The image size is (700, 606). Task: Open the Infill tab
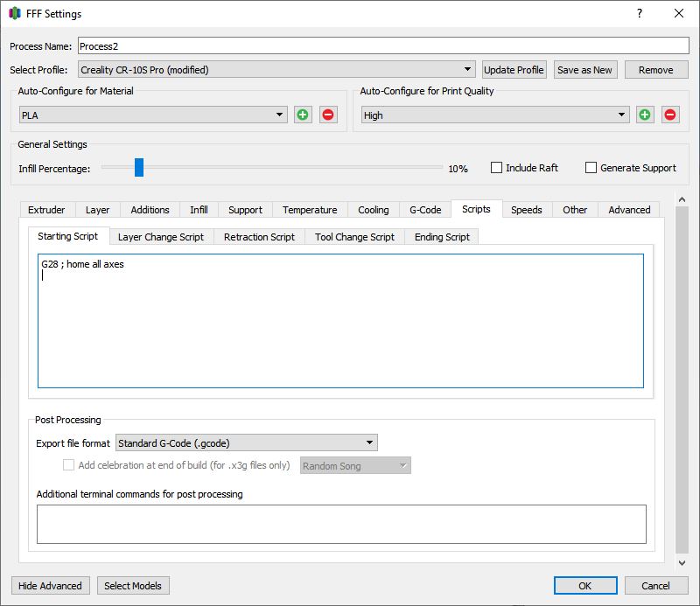199,210
